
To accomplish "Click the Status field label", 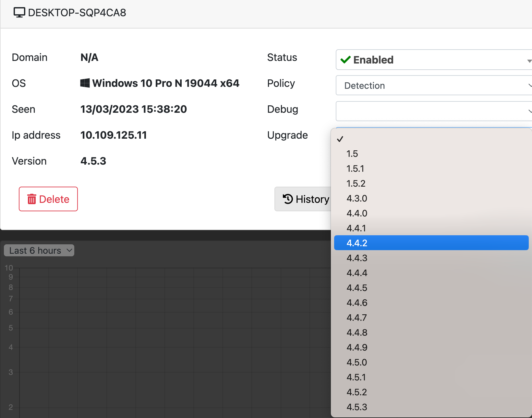I will coord(282,57).
